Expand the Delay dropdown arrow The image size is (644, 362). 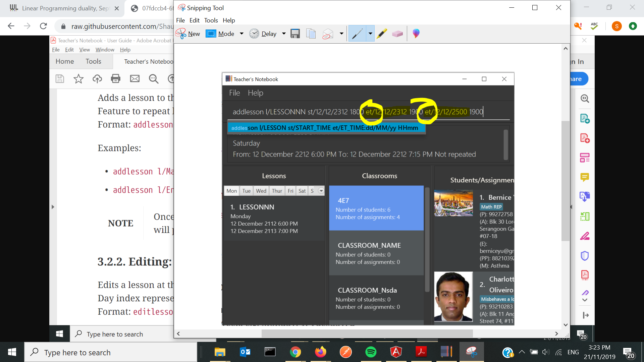284,34
